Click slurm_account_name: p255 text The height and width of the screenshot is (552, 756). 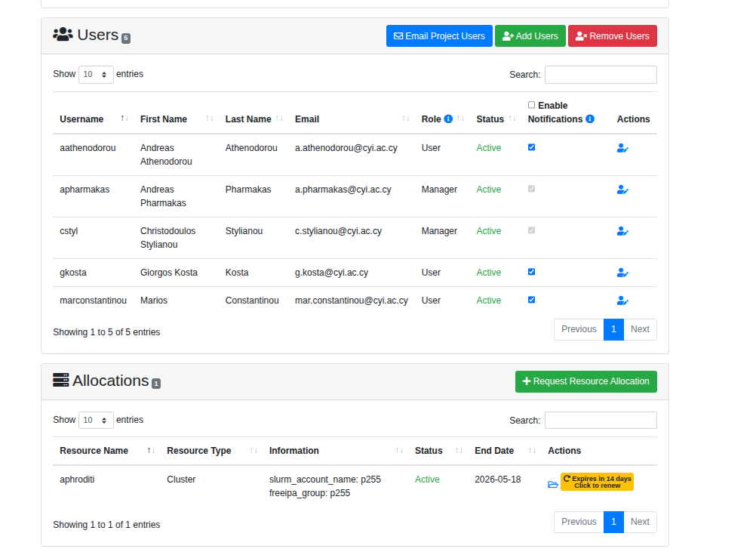[x=325, y=480]
